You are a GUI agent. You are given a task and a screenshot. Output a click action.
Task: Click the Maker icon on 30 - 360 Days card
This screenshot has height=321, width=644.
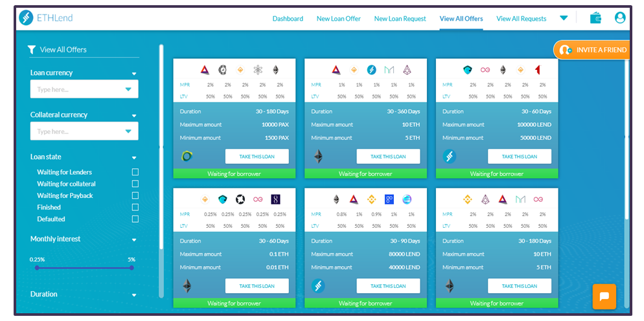[x=389, y=70]
